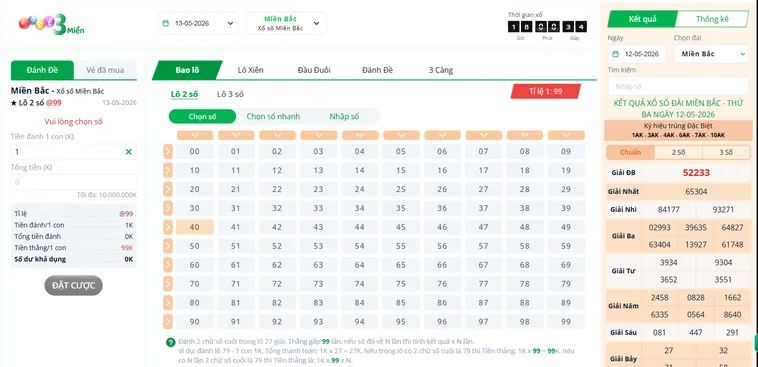Click calendar icon in 12-05-2026 results date
Viewport: 758px width, 367px height.
615,54
